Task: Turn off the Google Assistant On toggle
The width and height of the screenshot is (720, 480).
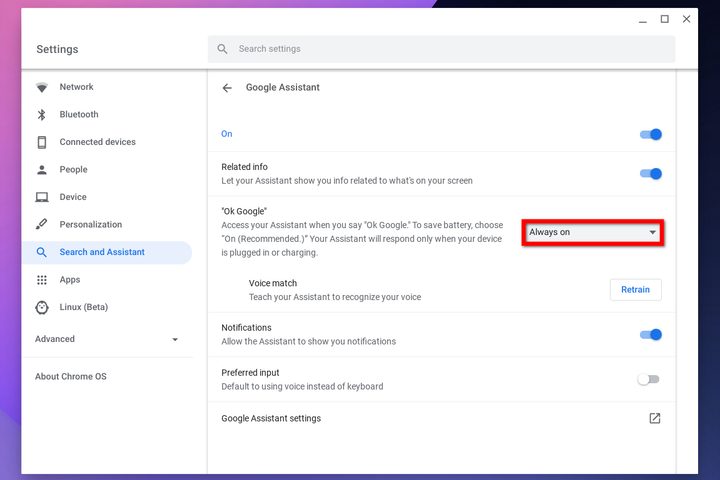Action: pyautogui.click(x=651, y=134)
